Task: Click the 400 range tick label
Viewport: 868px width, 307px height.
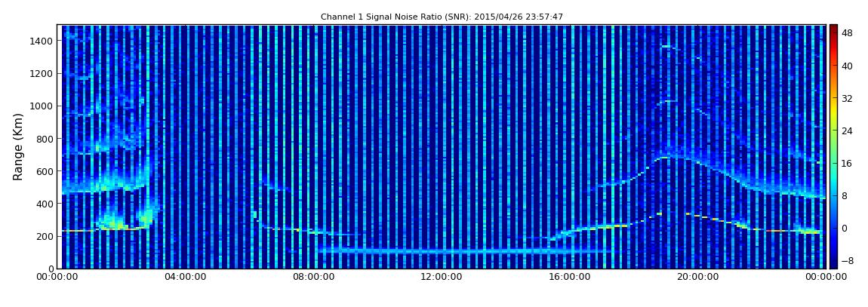Action: (45, 204)
